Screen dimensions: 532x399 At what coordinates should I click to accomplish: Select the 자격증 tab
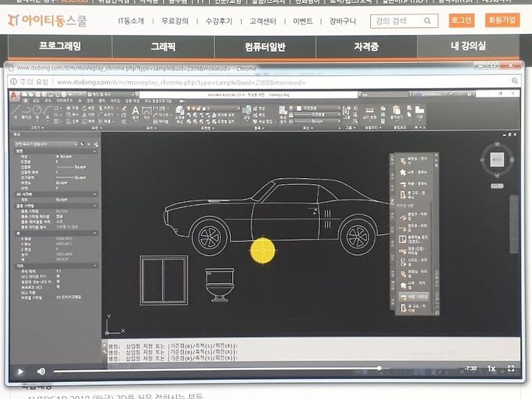(x=366, y=47)
